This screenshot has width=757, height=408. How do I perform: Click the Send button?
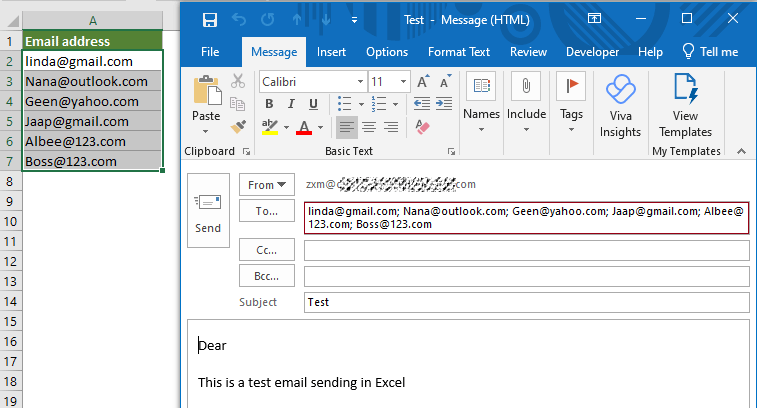point(208,211)
